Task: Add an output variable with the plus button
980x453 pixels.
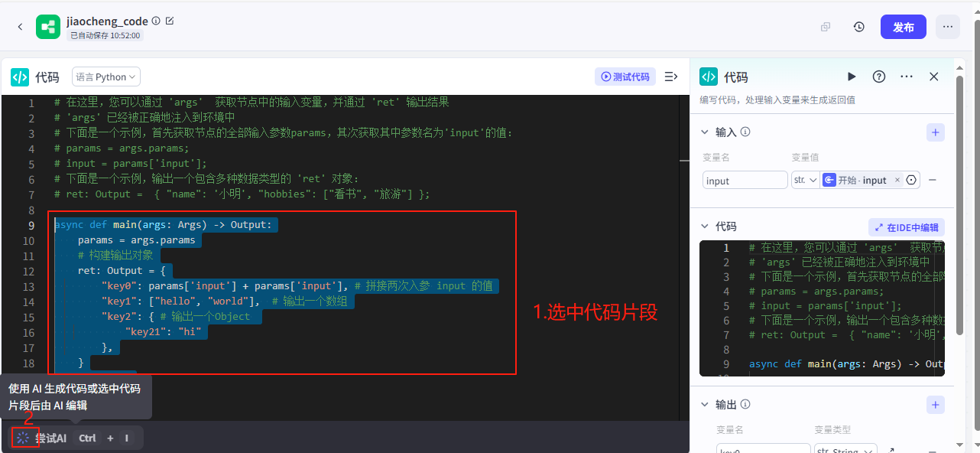Action: click(x=936, y=405)
